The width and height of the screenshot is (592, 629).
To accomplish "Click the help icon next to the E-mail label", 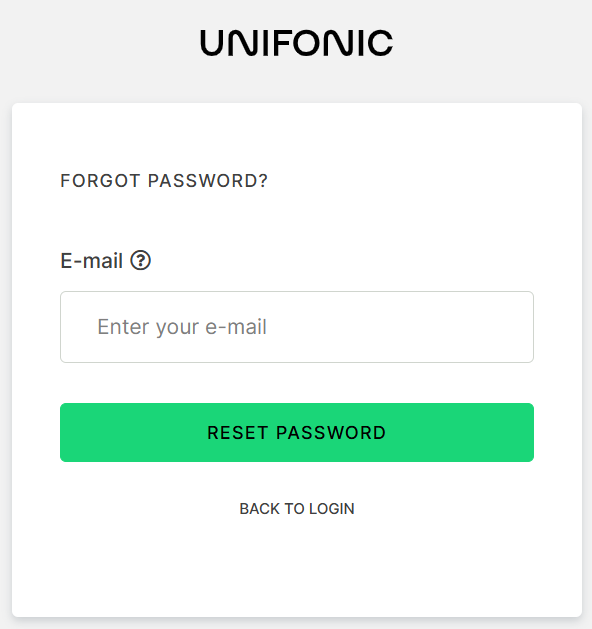I will (x=140, y=260).
